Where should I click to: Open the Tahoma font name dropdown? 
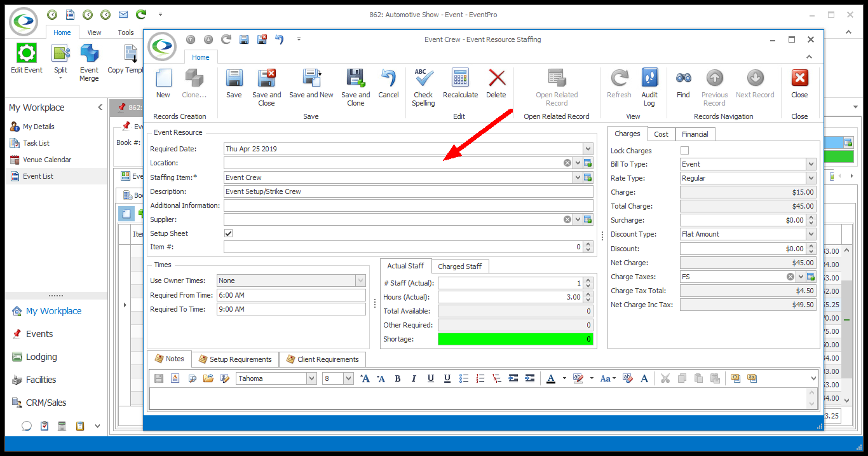tap(311, 378)
